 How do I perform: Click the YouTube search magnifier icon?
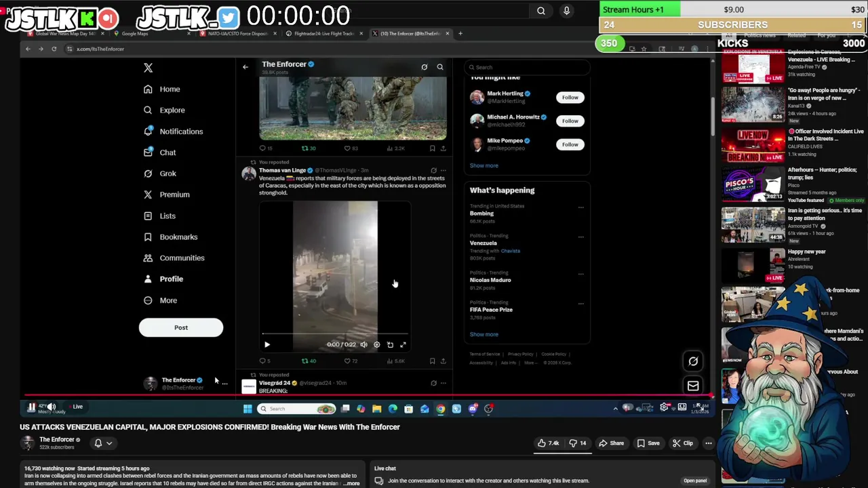point(541,11)
